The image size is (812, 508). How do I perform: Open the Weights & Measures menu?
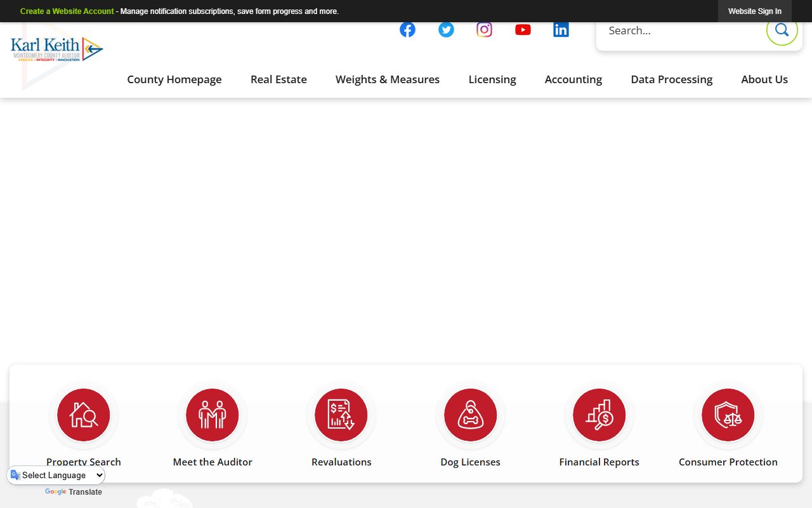tap(388, 79)
